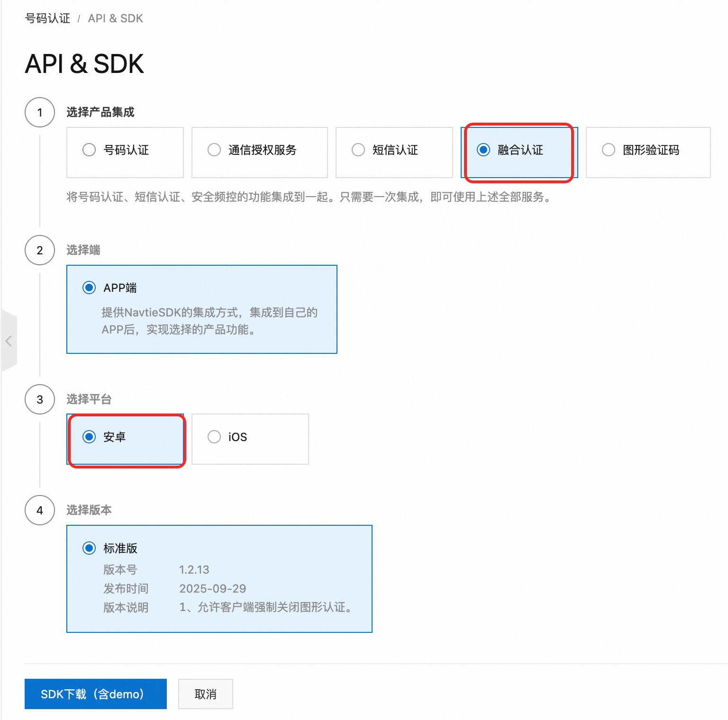Switch platform to iOS

(x=250, y=439)
